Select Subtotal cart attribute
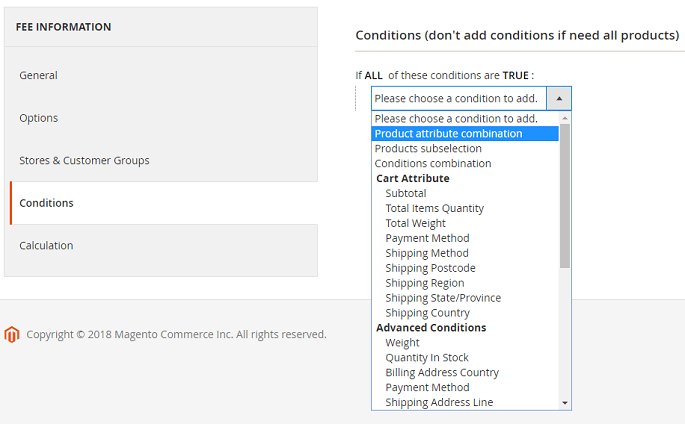Image resolution: width=685 pixels, height=424 pixels. (x=405, y=193)
